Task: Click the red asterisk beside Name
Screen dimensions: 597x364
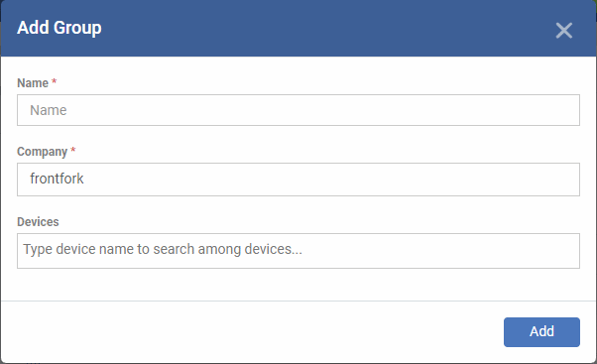Action: pos(55,81)
